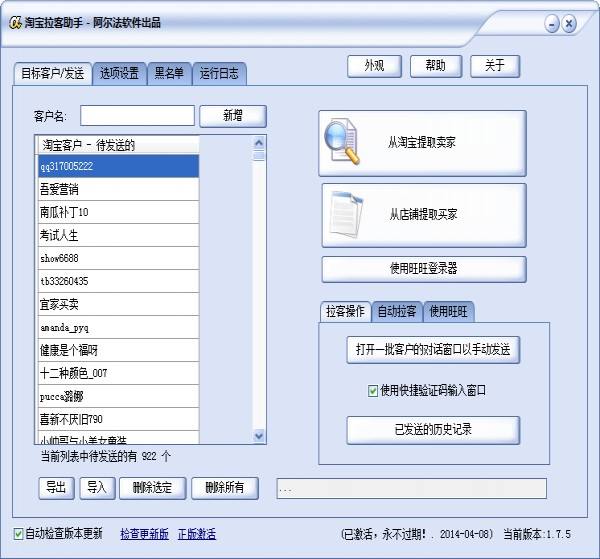Minimize the window with the dash button
The image size is (600, 559).
tap(552, 24)
